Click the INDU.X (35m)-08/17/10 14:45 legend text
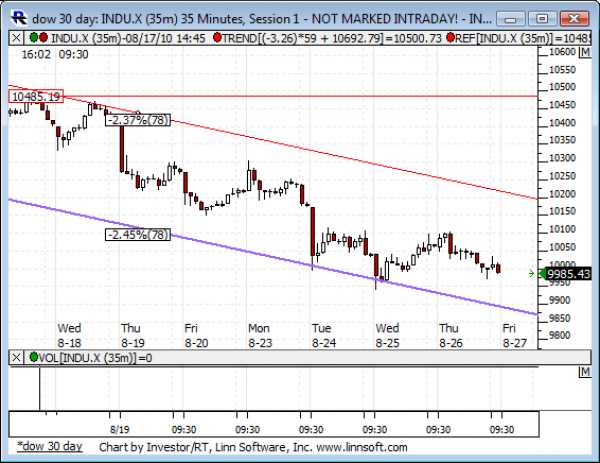The height and width of the screenshot is (463, 600). 128,38
